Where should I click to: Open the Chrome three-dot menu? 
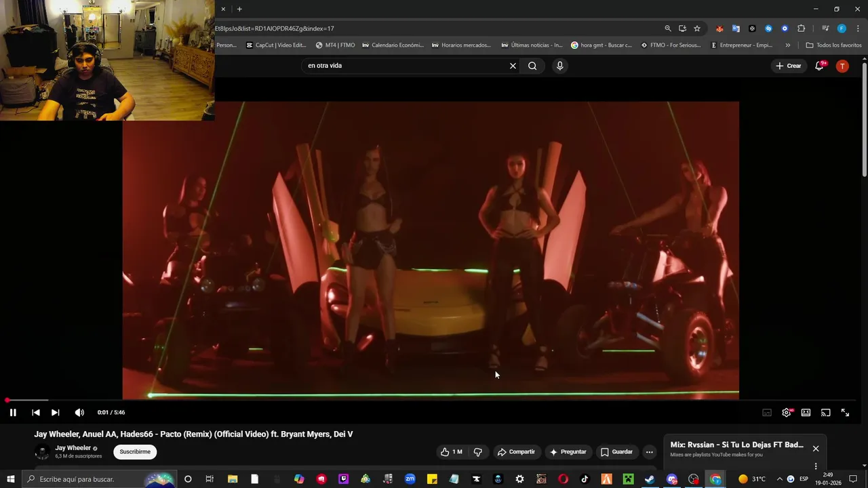click(858, 28)
